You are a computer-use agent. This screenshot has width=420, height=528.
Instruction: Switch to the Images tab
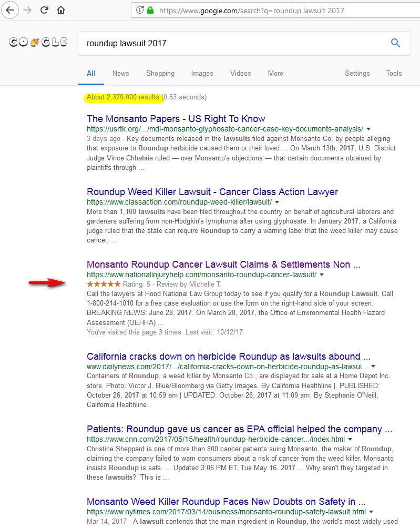[202, 74]
